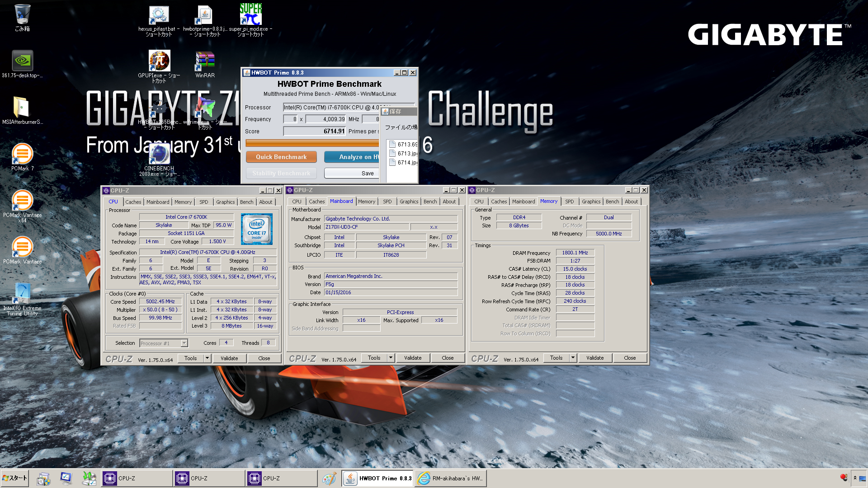Viewport: 868px width, 488px height.
Task: Expand Tools dropdown arrow in right CPU-Z
Action: click(x=573, y=357)
